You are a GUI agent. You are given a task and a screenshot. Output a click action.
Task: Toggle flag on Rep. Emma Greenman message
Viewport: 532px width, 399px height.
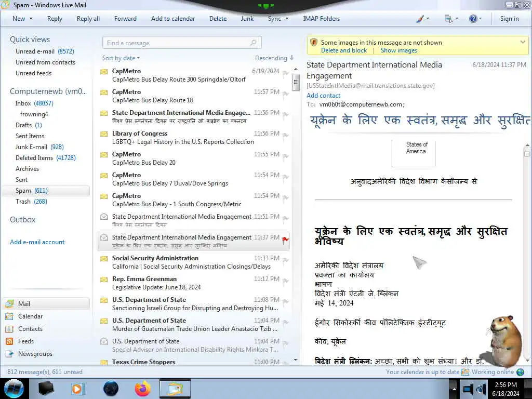point(285,281)
